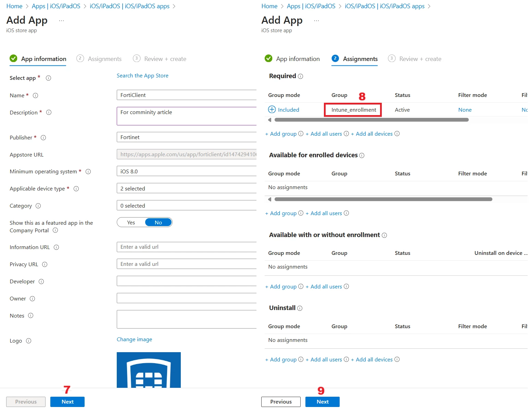Click Add all devices under Required section
This screenshot has height=420, width=529.
pos(372,134)
